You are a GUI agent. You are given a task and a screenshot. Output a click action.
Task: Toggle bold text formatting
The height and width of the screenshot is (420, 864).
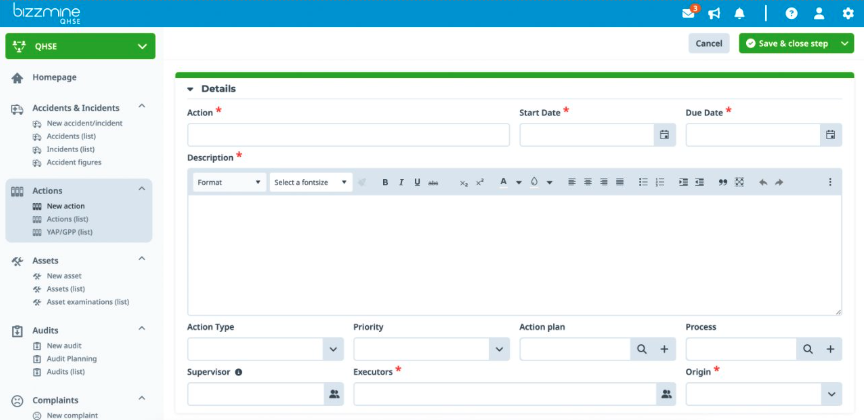(385, 182)
